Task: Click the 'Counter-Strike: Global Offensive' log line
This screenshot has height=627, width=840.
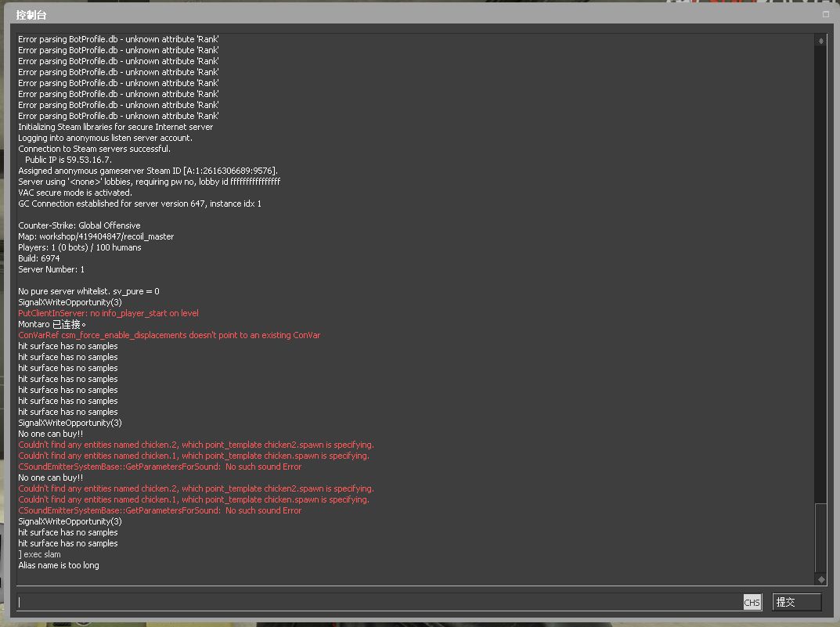Action: coord(79,225)
